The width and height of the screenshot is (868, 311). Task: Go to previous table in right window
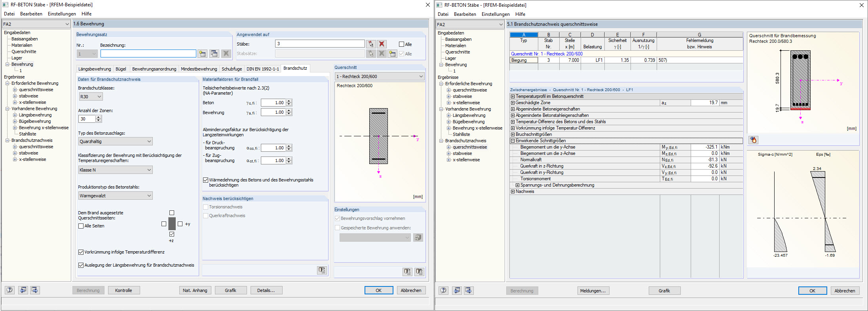[457, 290]
